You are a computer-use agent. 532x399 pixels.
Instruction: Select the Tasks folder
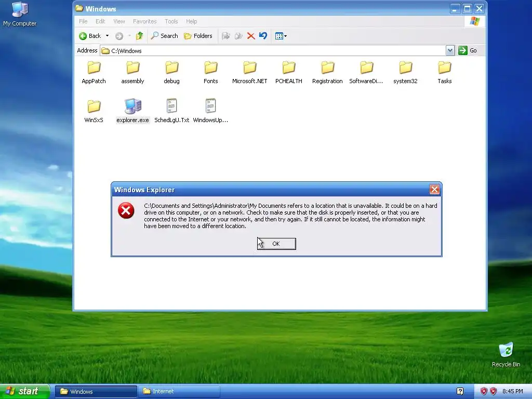pos(445,73)
